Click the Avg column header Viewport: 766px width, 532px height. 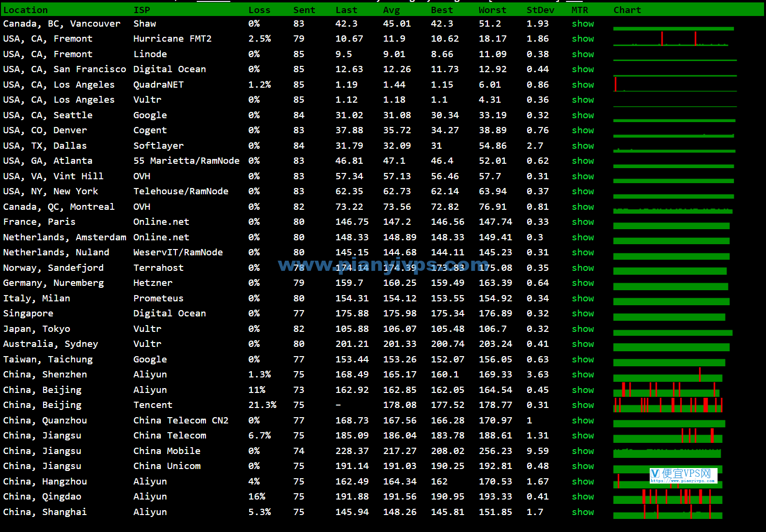click(391, 10)
